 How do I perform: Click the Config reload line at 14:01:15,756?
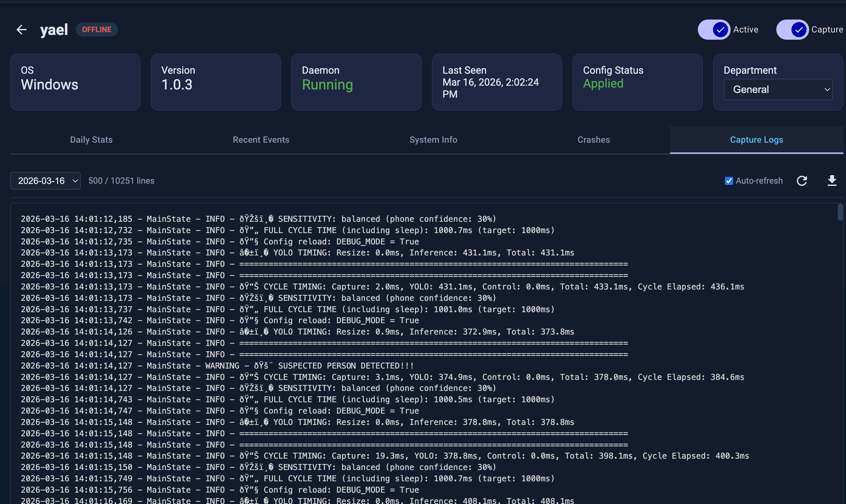[220, 490]
